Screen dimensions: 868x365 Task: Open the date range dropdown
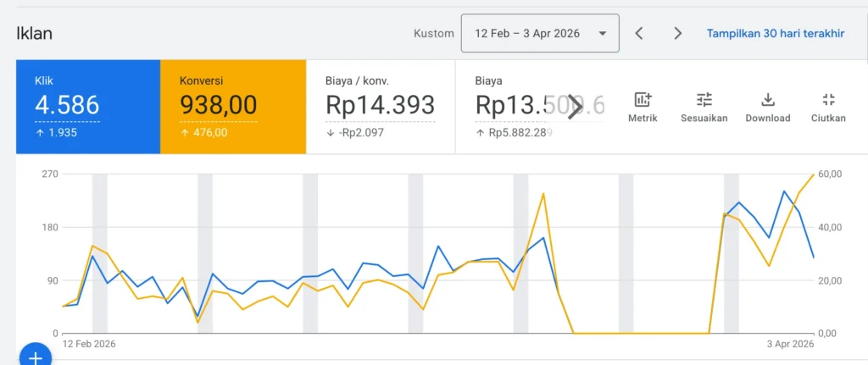[540, 34]
